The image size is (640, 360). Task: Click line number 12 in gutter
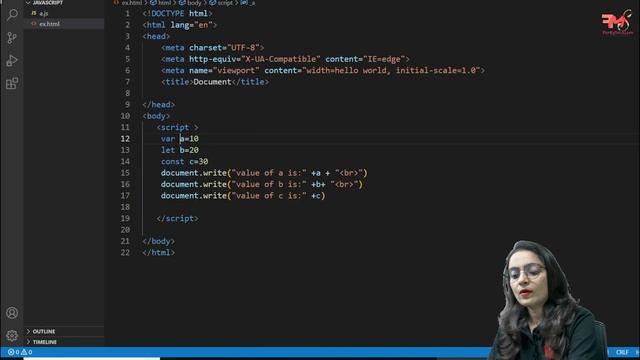(125, 139)
